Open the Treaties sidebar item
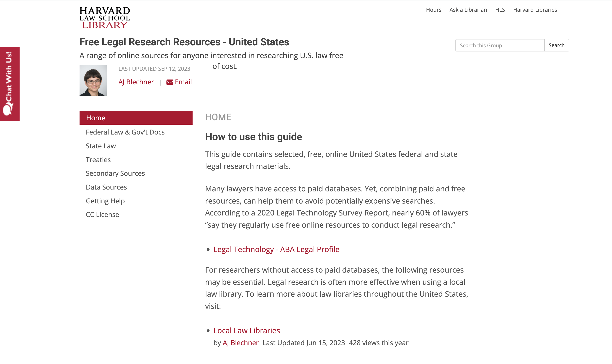The height and width of the screenshot is (364, 612). pyautogui.click(x=98, y=160)
